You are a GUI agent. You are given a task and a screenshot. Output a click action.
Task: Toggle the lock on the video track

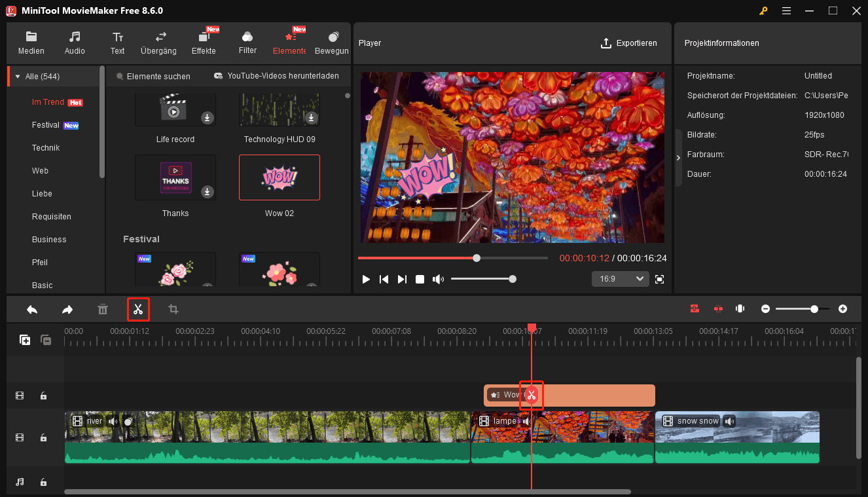pos(43,437)
